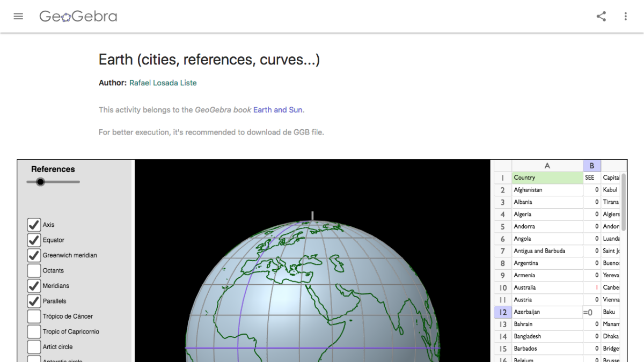
Task: Enable the Octants option
Action: (33, 270)
